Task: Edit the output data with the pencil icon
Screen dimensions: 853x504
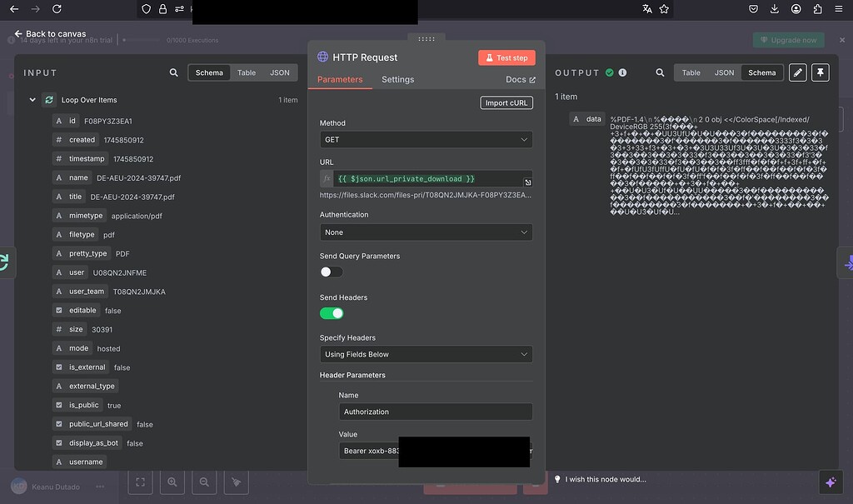Action: click(797, 72)
